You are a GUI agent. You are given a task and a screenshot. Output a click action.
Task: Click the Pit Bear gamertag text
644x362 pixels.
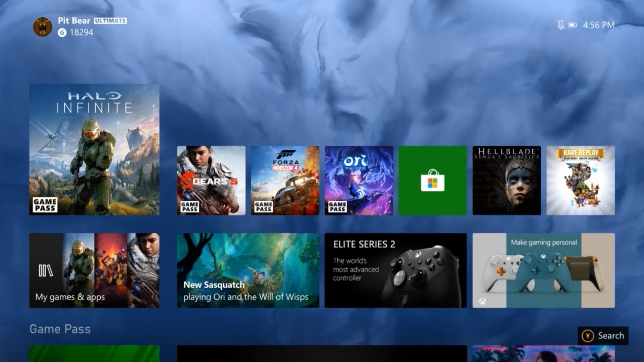[74, 20]
